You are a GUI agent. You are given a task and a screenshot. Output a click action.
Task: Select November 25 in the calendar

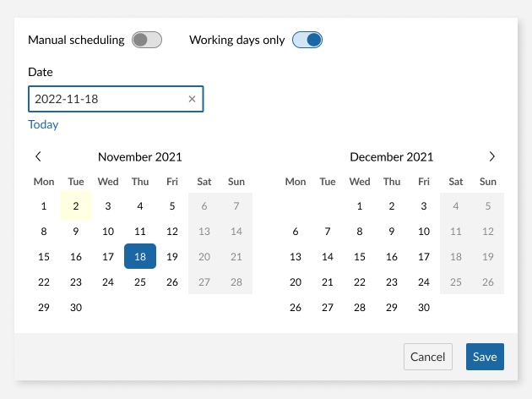140,282
